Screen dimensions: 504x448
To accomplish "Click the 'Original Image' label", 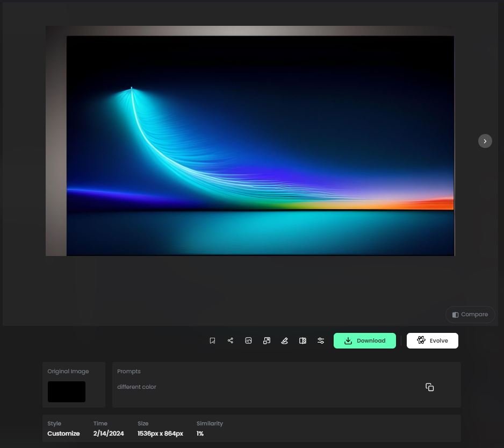I will 68,372.
